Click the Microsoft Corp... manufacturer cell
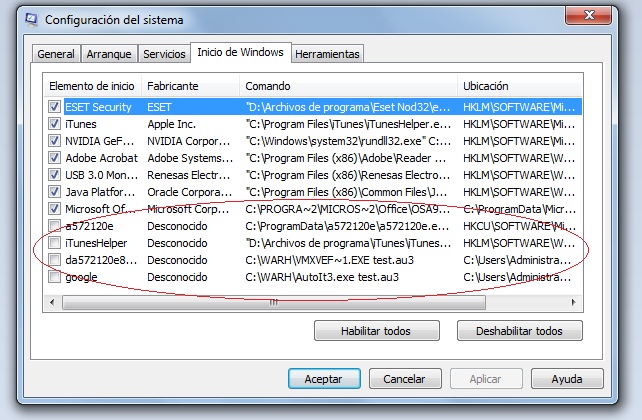642x420 pixels. pyautogui.click(x=188, y=209)
